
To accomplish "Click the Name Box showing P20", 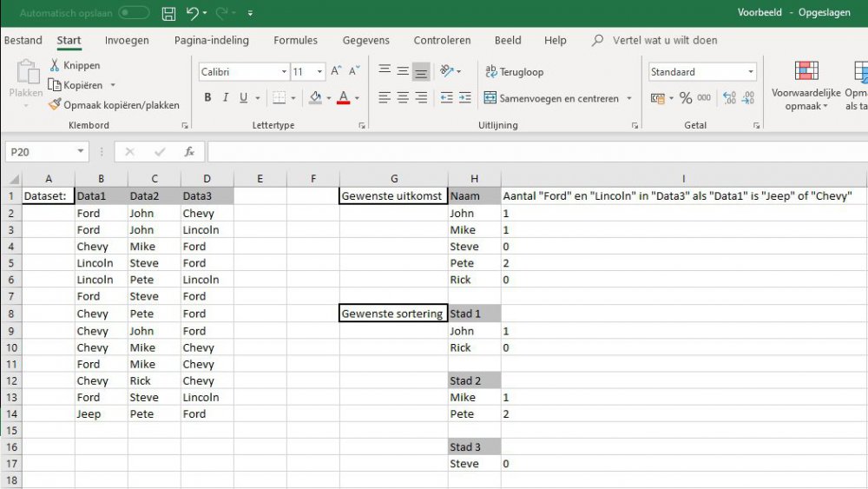I will pos(39,152).
